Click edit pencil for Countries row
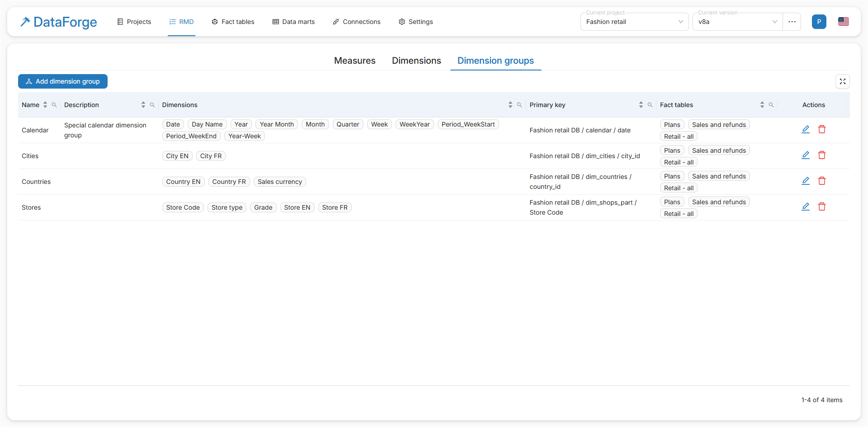This screenshot has width=868, height=427. tap(805, 181)
